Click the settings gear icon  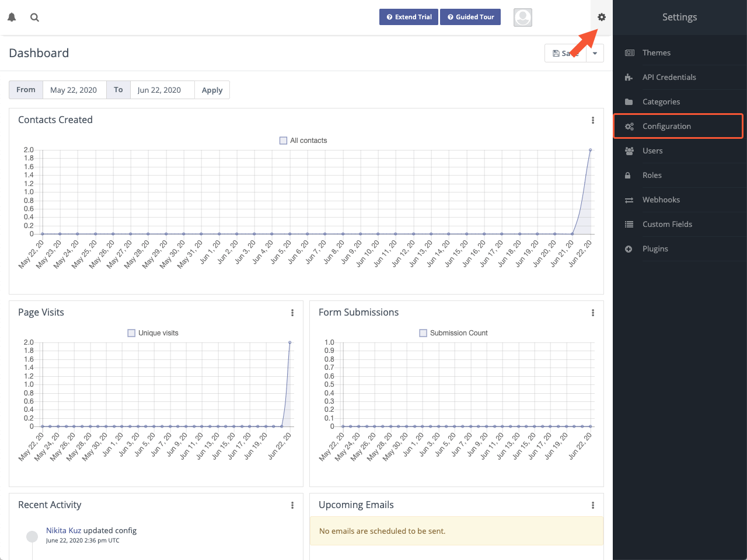602,17
